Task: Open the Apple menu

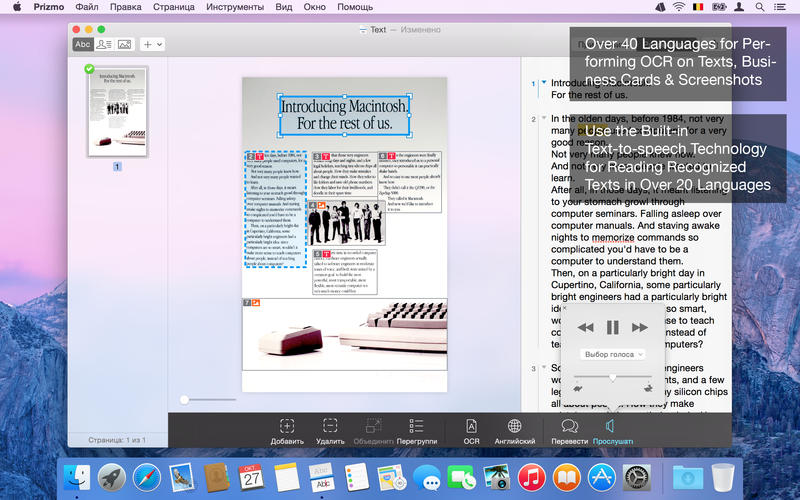Action: 17,7
